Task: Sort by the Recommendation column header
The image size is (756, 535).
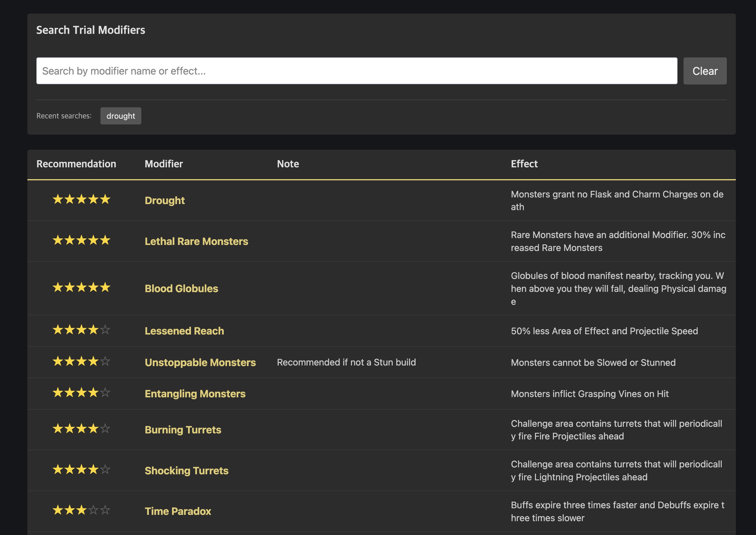Action: click(76, 164)
